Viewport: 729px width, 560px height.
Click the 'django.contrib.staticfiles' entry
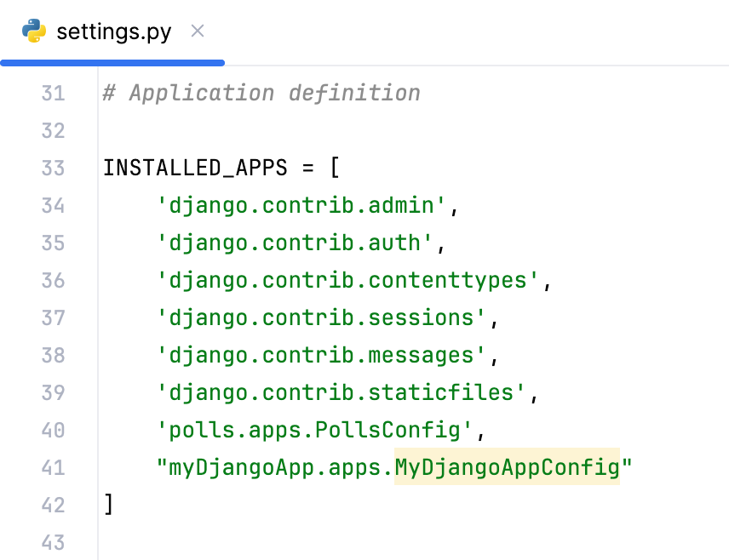(341, 392)
